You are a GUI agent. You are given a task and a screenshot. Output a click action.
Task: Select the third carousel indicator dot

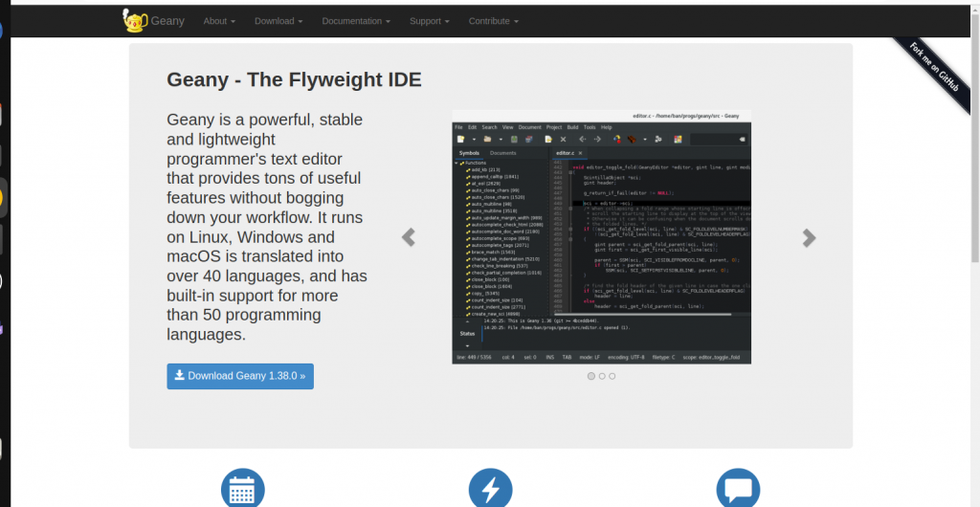tap(612, 376)
